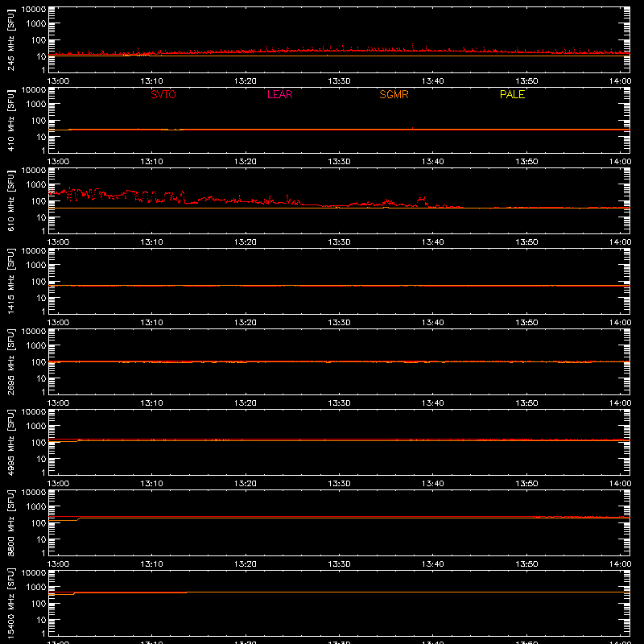Screen dimensions: 644x644
Task: Click the PALE station legend label
Action: (512, 94)
